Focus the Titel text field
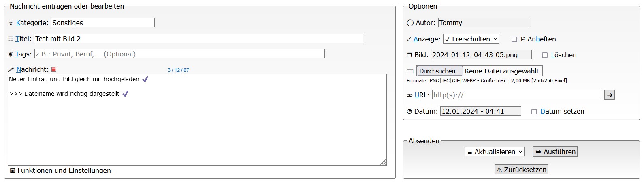 coord(198,39)
